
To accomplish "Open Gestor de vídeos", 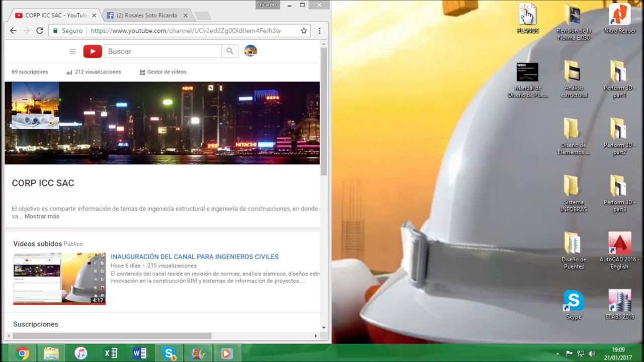I will pyautogui.click(x=163, y=72).
